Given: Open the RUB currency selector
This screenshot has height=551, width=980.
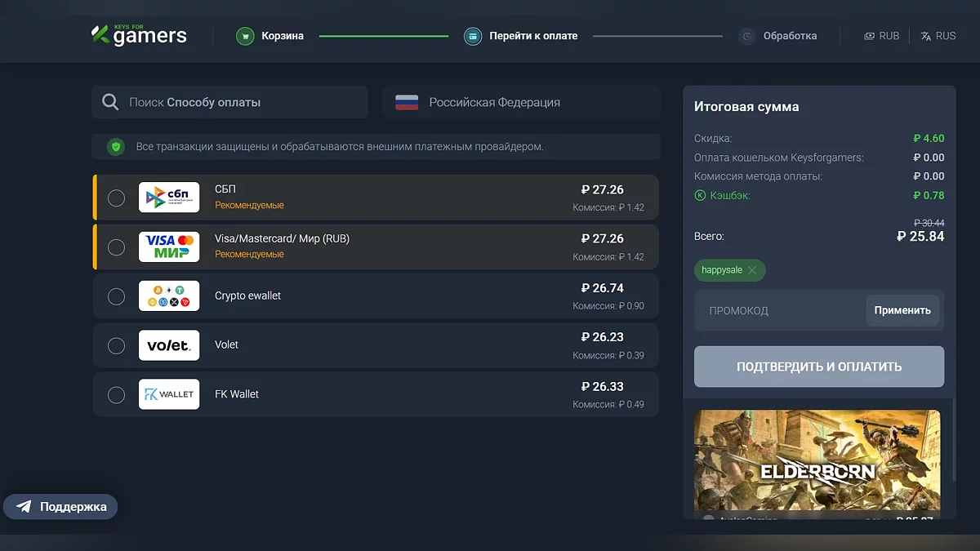Looking at the screenshot, I should pyautogui.click(x=882, y=36).
